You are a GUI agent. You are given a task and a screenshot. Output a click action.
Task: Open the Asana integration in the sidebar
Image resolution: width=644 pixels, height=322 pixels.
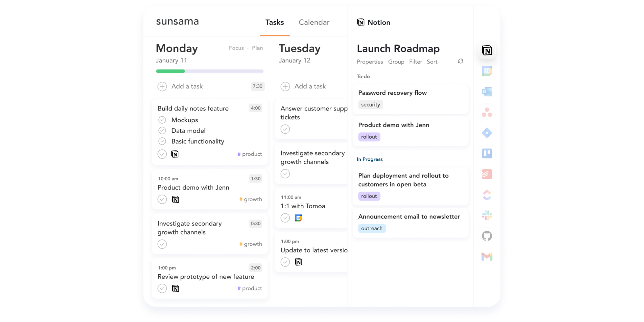[x=487, y=112]
